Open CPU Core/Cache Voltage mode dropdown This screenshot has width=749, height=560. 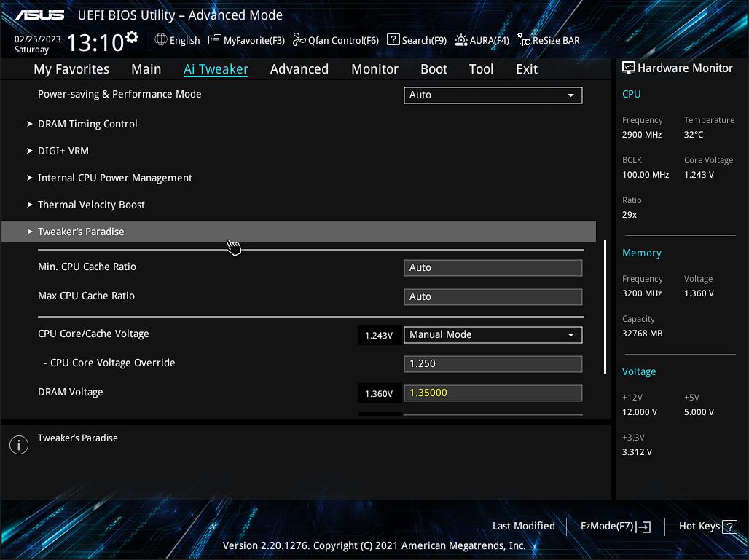click(x=493, y=335)
